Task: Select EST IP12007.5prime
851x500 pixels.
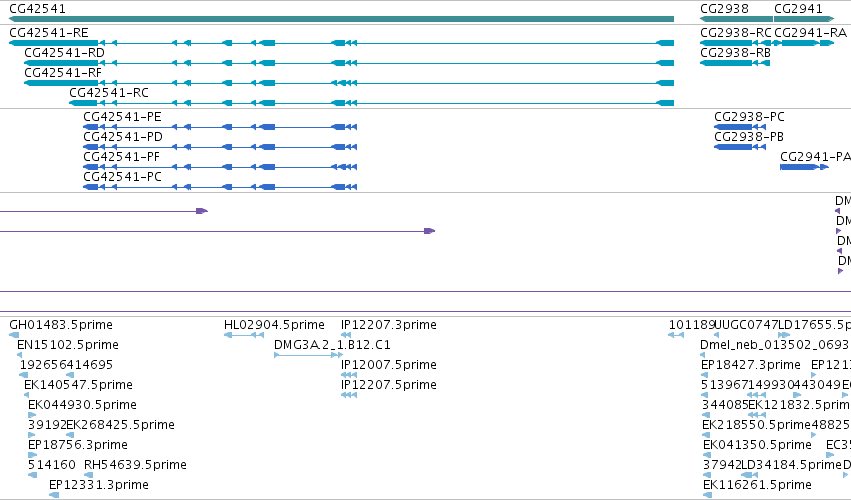Action: coord(389,365)
